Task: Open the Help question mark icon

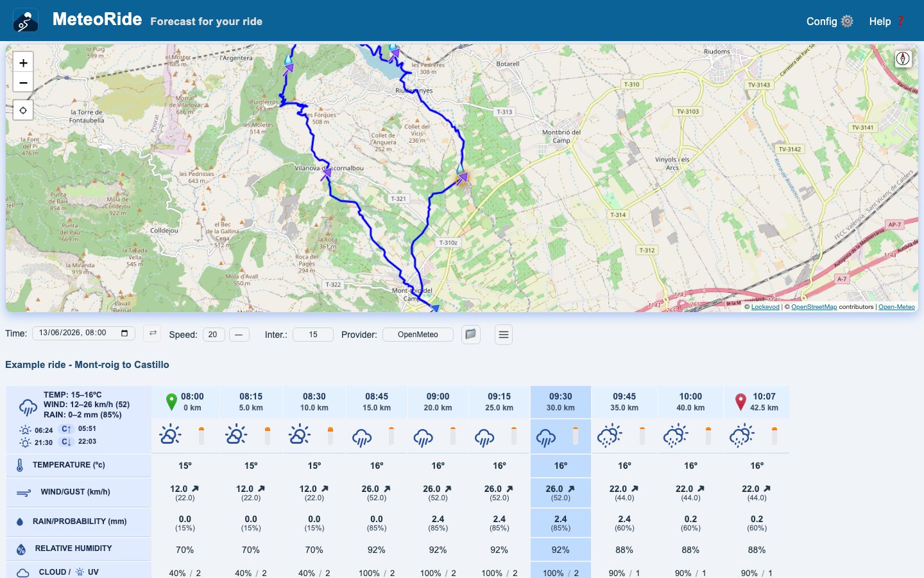Action: [x=901, y=21]
